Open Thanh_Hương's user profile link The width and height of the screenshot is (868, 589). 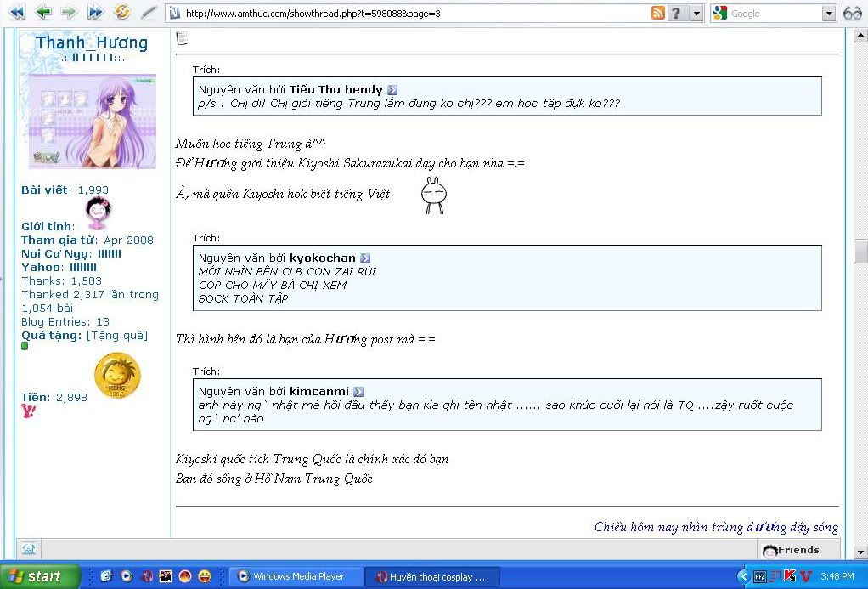tap(92, 42)
